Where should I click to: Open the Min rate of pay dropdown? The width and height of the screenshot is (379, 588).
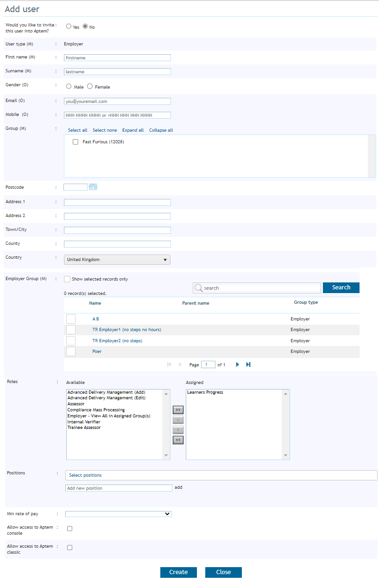[x=119, y=514]
